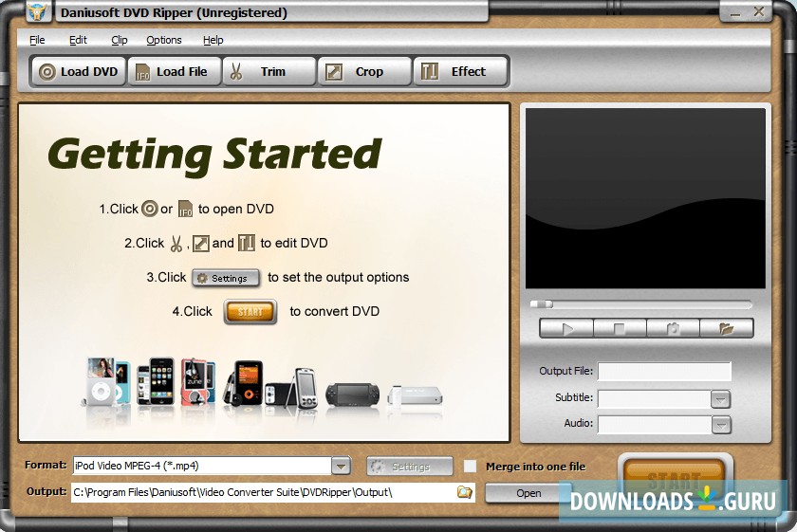Click the iPhone device image
The width and height of the screenshot is (797, 532).
[157, 381]
